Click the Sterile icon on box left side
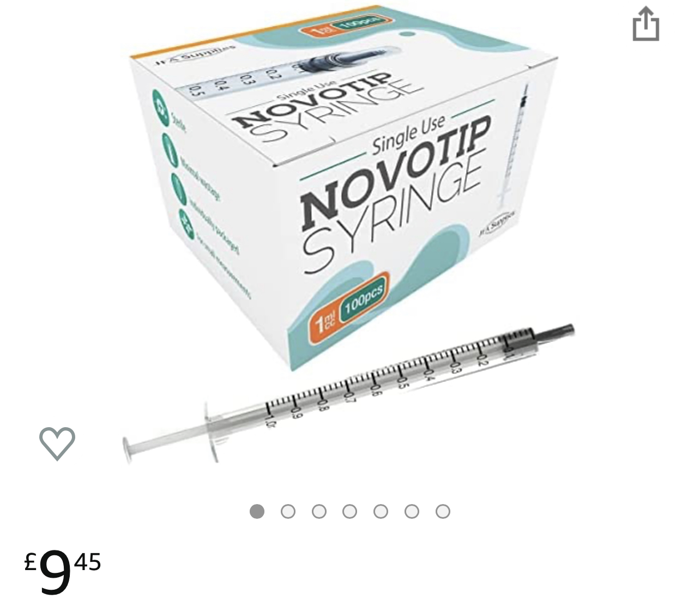The image size is (700, 611). tap(161, 105)
